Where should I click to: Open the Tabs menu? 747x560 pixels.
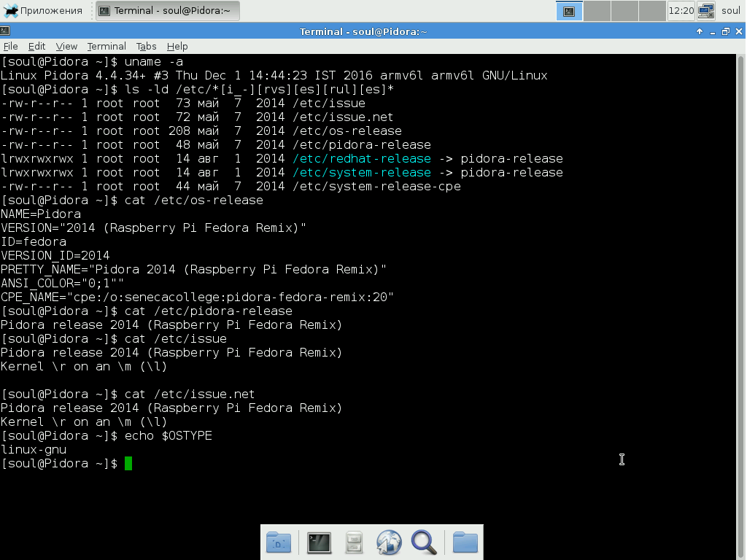point(146,46)
